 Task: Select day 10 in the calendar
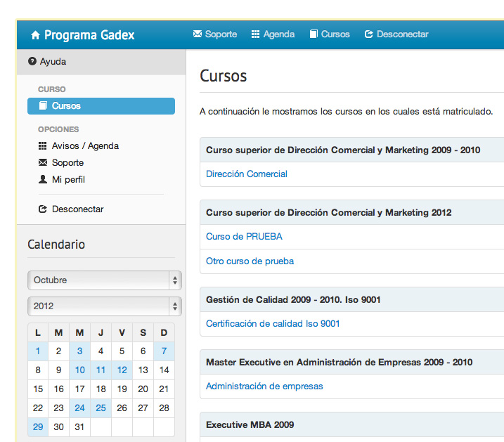pos(79,370)
